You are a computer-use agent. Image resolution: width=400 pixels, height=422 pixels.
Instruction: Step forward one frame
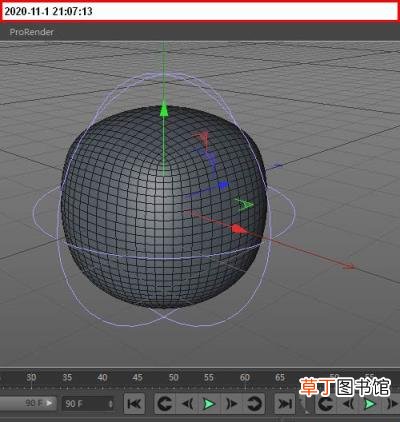tap(232, 404)
